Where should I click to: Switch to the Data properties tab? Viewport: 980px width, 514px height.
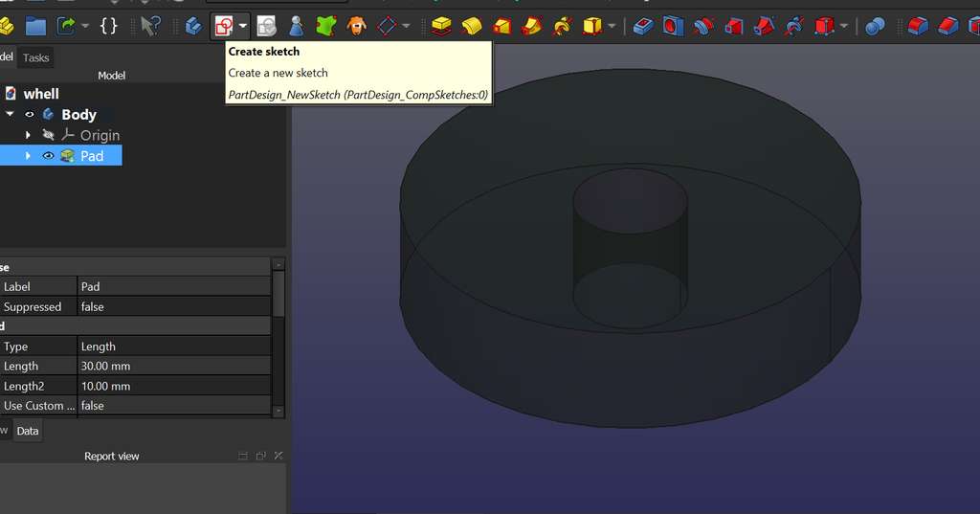point(28,431)
